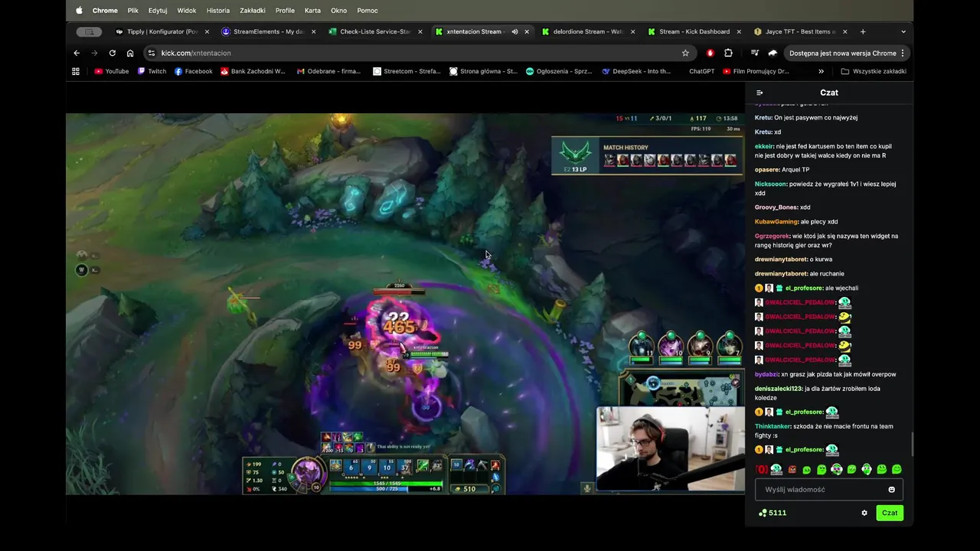This screenshot has width=980, height=551.
Task: Open the emoji picker in the chat input
Action: (892, 490)
